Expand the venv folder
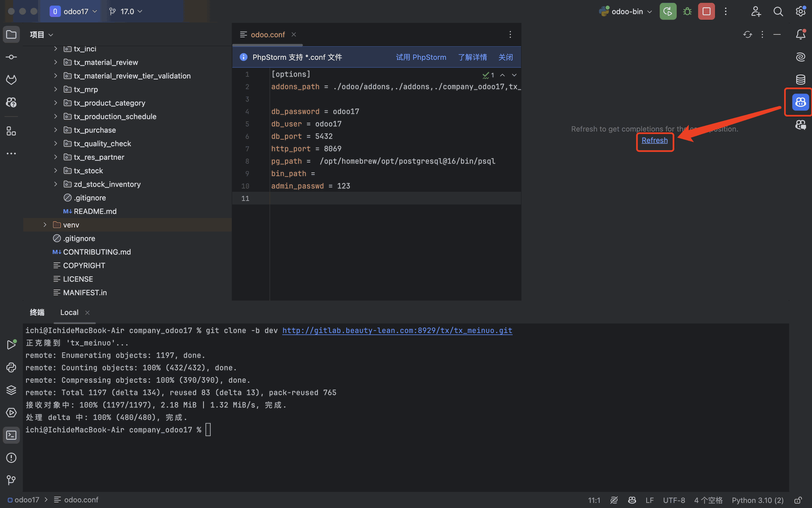 [45, 225]
